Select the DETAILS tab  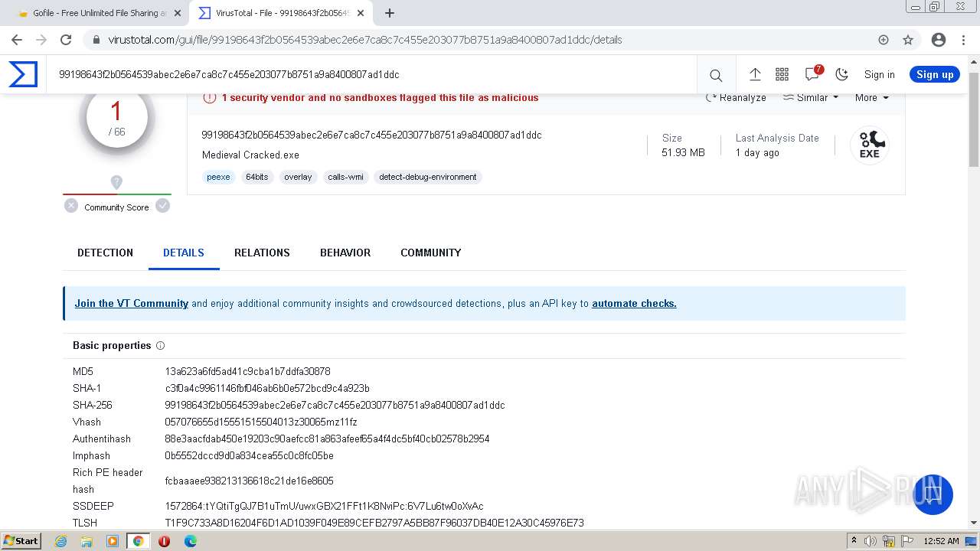[184, 253]
